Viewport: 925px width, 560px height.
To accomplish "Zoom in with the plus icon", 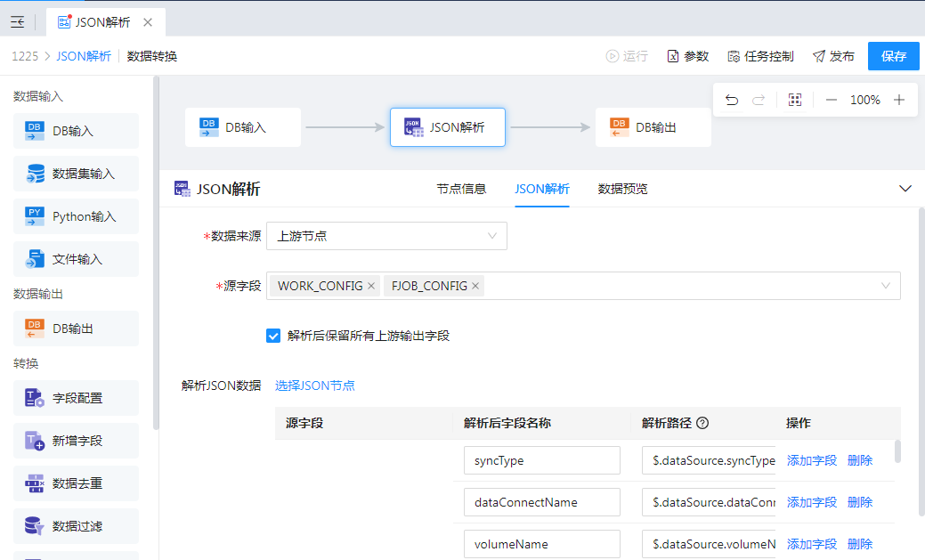I will pos(899,100).
